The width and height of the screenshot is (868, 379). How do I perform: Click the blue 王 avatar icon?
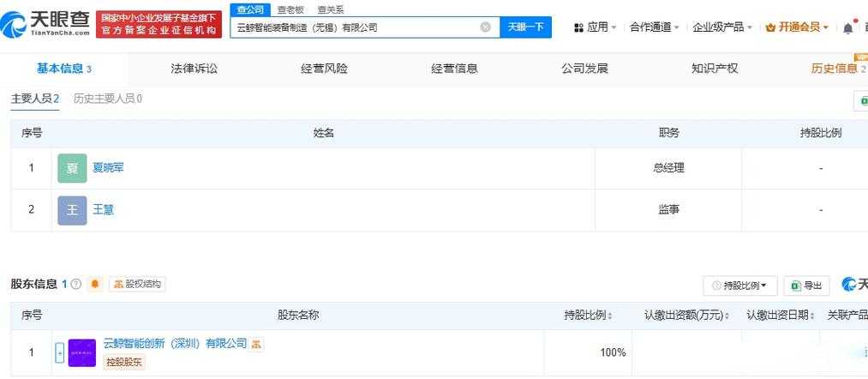72,210
